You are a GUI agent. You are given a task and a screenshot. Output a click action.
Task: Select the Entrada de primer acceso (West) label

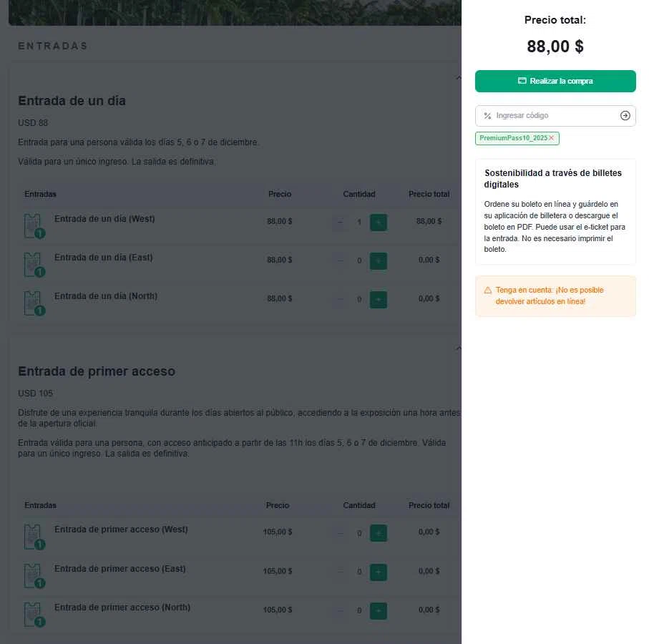click(121, 530)
